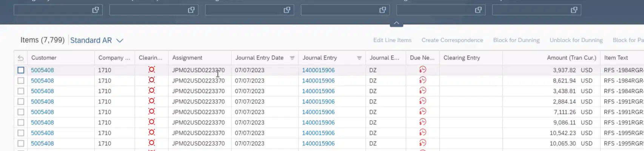
Task: Click Unblock for Dunning button
Action: pos(576,40)
